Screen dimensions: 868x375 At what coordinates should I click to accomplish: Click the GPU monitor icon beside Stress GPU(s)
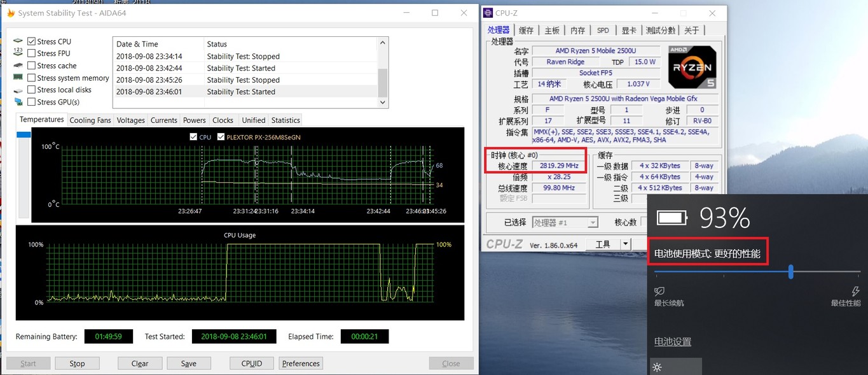(x=18, y=102)
